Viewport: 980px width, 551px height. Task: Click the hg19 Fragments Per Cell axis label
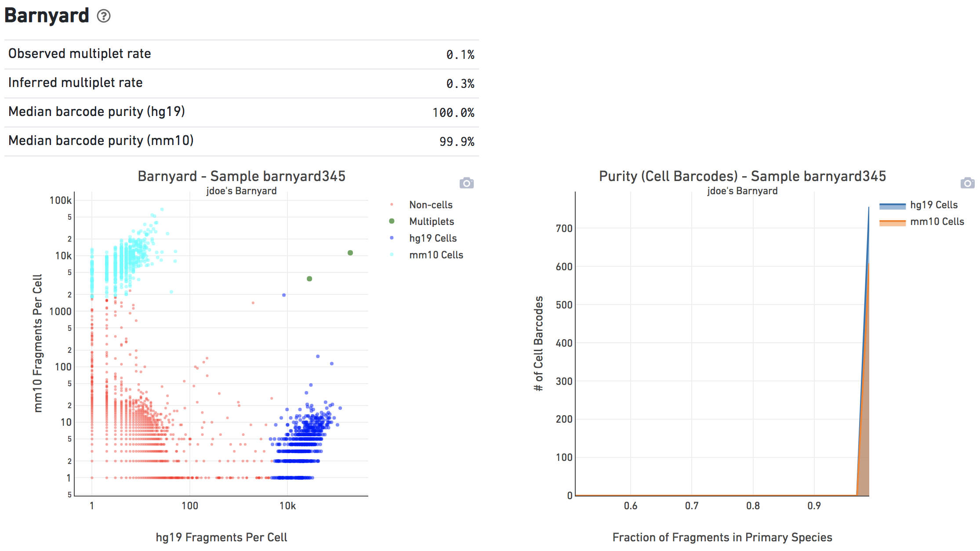[221, 537]
